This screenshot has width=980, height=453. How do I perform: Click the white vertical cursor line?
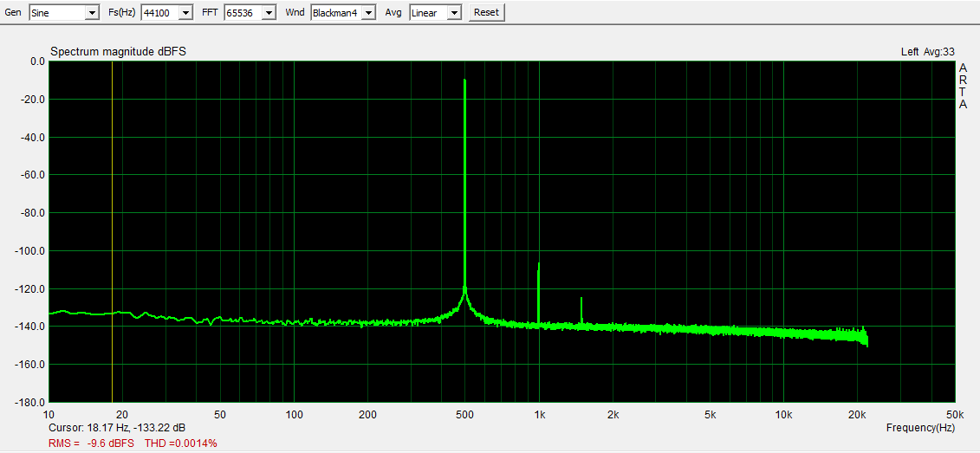113,217
